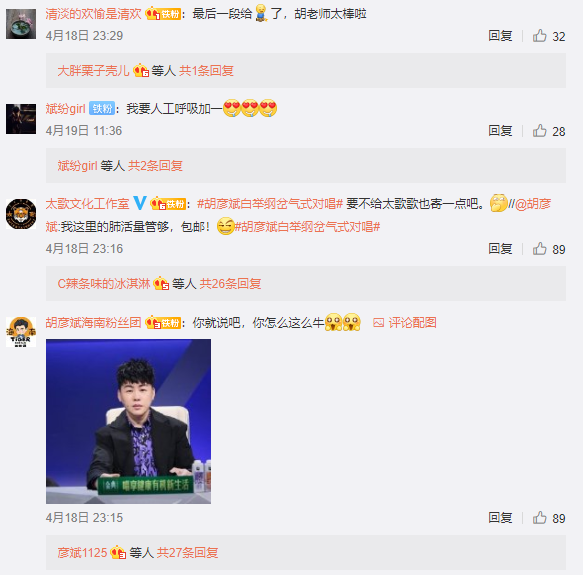This screenshot has height=575, width=583.
Task: Expand 共2条回复 under 斌纷girl
Action: click(x=155, y=166)
